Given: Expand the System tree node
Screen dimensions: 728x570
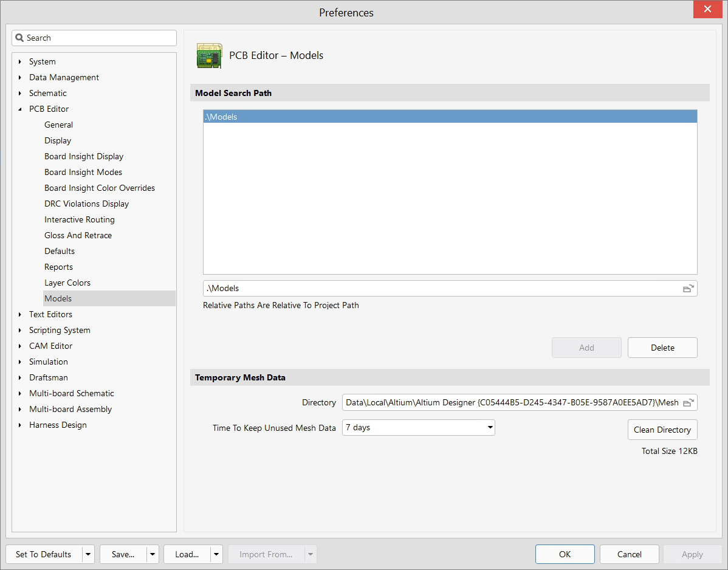Looking at the screenshot, I should (19, 62).
